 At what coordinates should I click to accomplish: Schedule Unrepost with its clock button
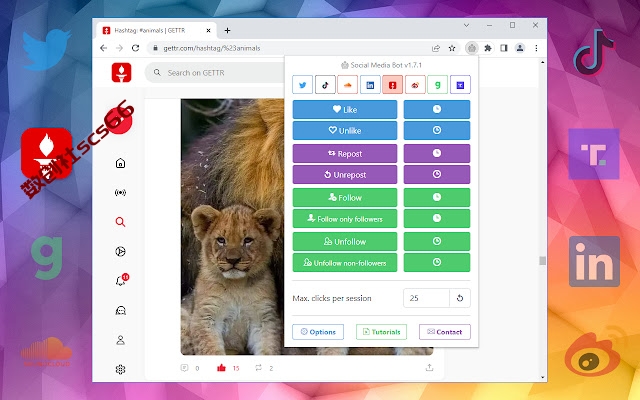pos(437,175)
